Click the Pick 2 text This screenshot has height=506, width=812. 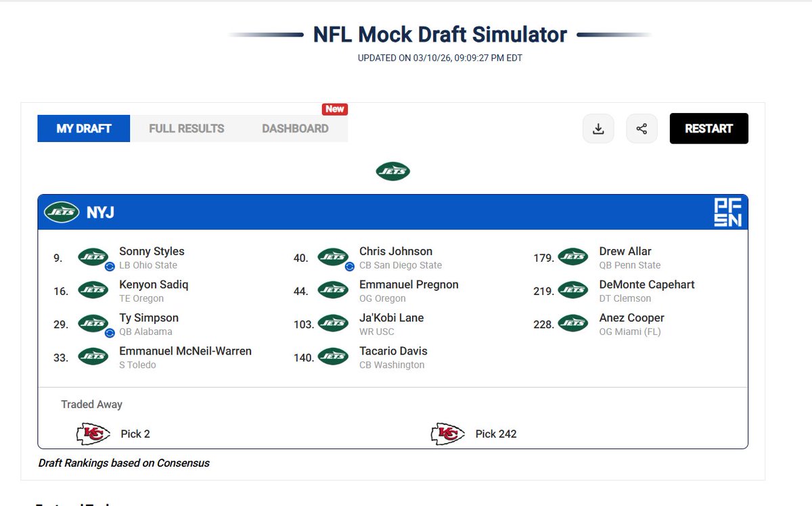135,434
